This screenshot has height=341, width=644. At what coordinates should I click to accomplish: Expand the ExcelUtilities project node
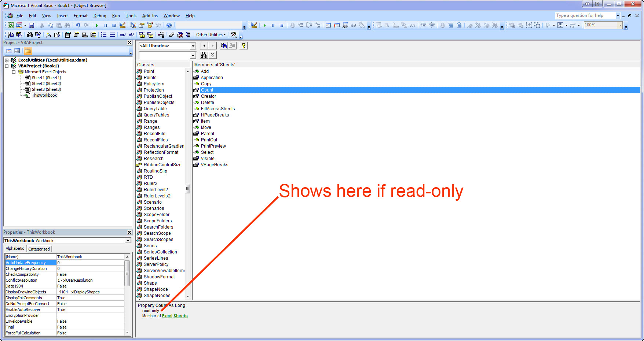[x=7, y=60]
